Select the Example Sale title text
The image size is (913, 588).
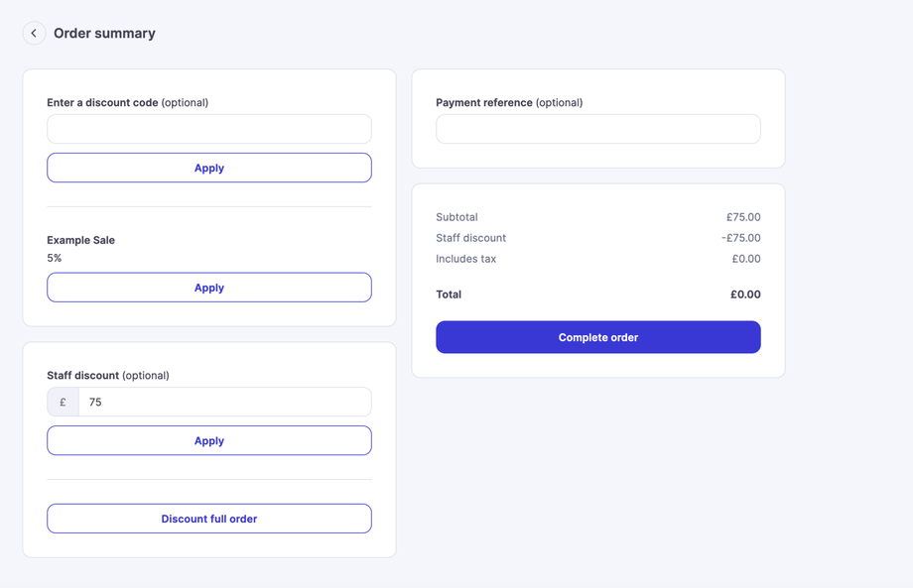pos(80,240)
